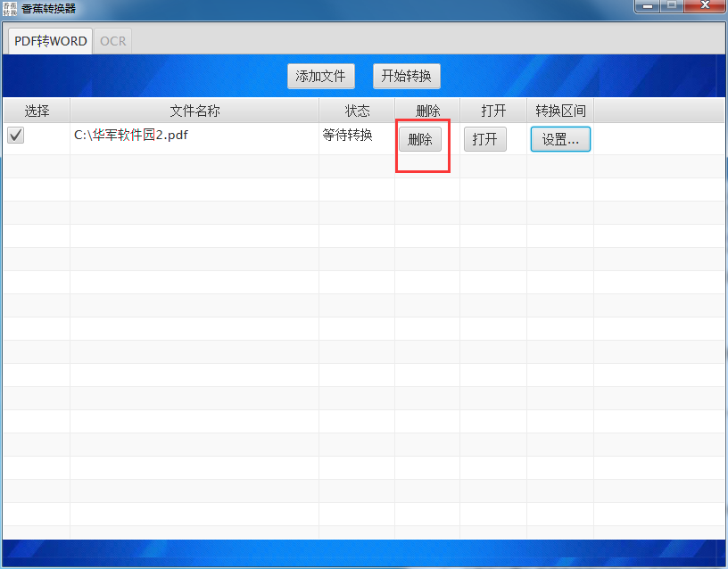Image resolution: width=728 pixels, height=569 pixels.
Task: Maximize the 香蕉转换器 window
Action: [x=672, y=6]
